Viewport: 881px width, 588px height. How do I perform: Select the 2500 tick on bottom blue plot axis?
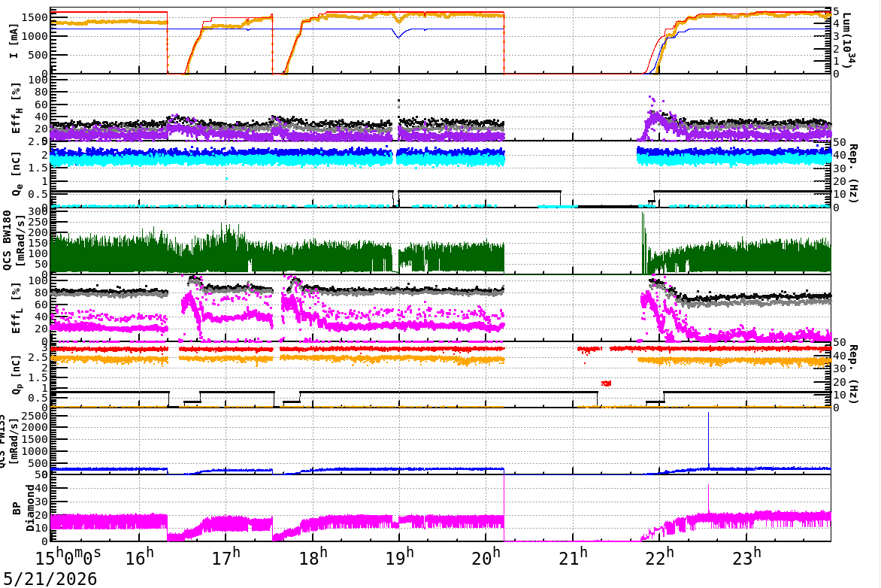point(35,415)
